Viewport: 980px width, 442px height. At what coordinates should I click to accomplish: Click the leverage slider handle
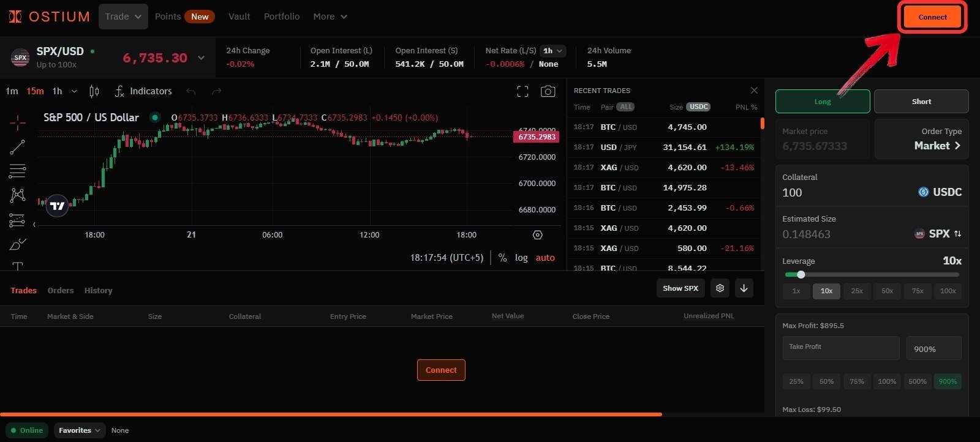click(801, 274)
